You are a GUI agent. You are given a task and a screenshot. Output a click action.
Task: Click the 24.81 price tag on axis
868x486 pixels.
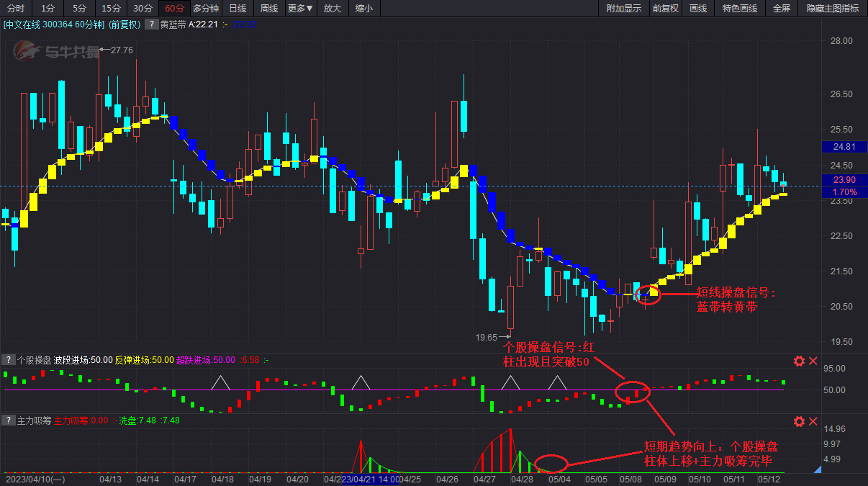click(x=844, y=147)
